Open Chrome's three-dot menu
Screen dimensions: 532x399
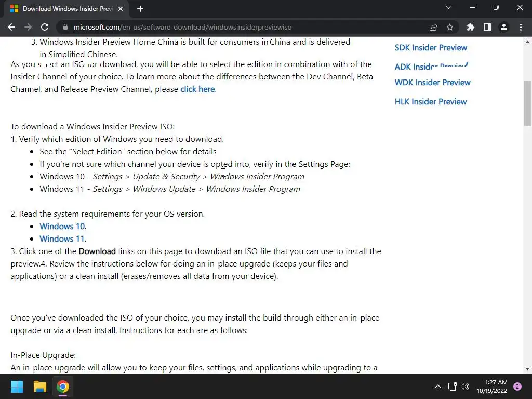pos(521,27)
